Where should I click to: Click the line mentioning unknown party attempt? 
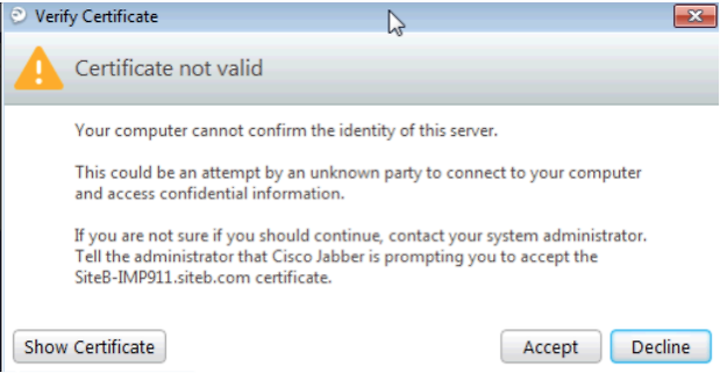[358, 173]
